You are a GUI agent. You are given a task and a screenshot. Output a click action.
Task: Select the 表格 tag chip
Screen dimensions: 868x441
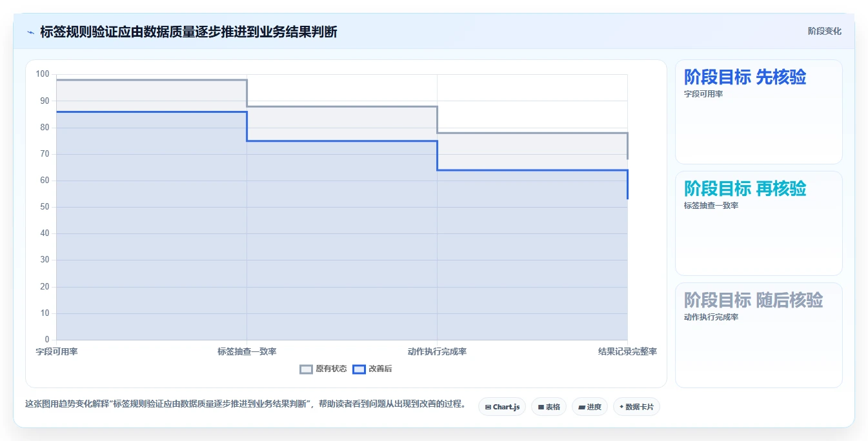coord(549,407)
